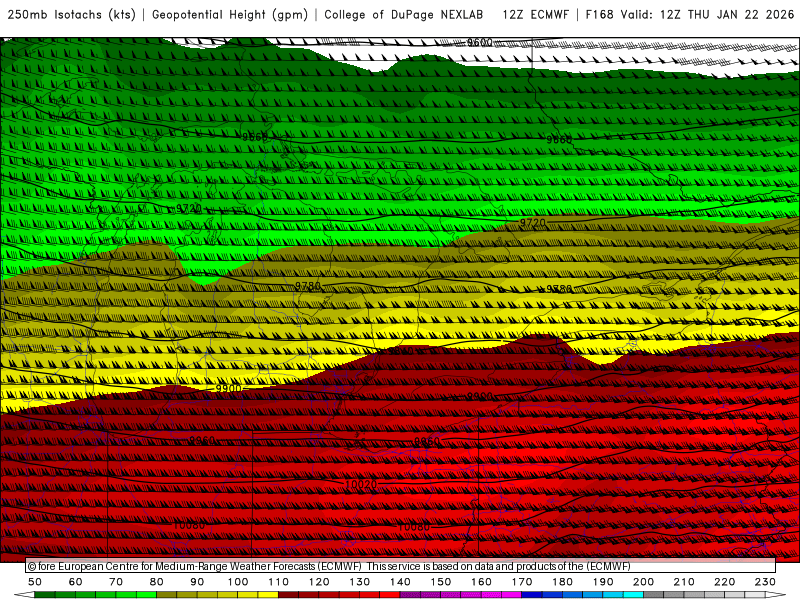Click the 'Geopotential Height (gpm)' title text
The width and height of the screenshot is (800, 600).
[230, 15]
